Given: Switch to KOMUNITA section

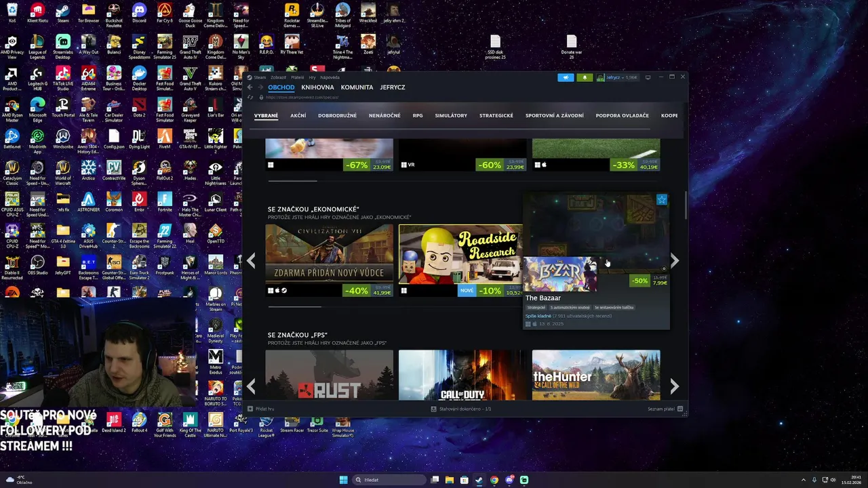Looking at the screenshot, I should click(x=357, y=87).
